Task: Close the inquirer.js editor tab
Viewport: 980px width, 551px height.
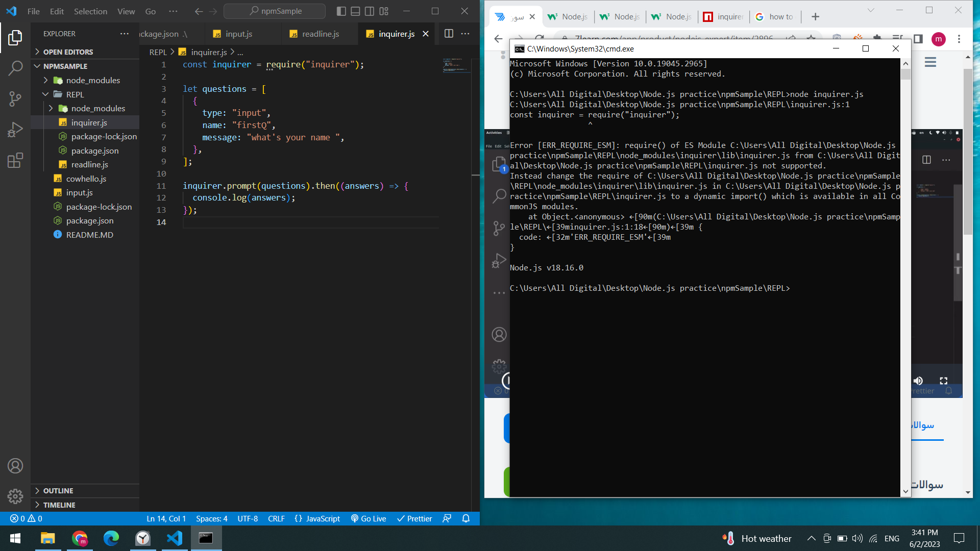Action: (426, 34)
